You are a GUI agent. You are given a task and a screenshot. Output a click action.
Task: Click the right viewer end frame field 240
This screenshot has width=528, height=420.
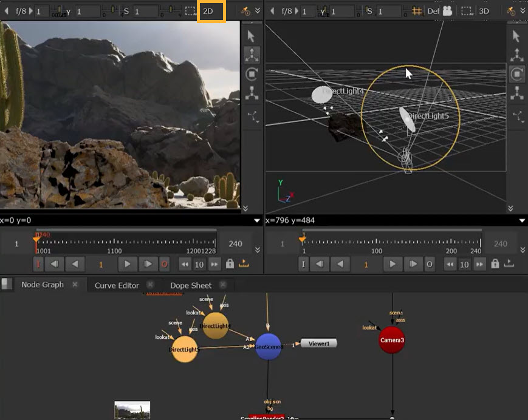tap(500, 244)
